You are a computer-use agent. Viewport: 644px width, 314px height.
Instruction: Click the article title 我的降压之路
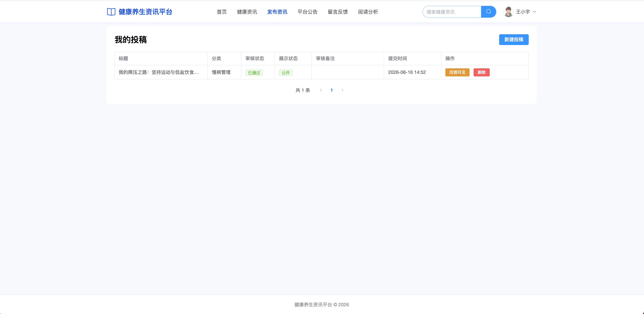point(158,72)
